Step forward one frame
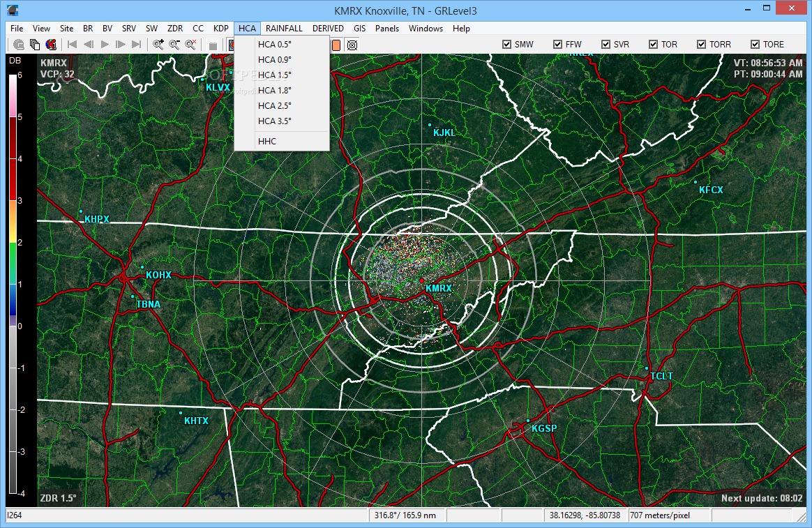 121,45
